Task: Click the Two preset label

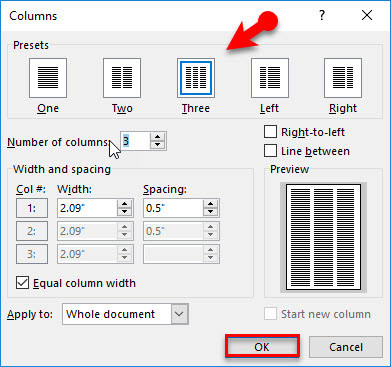Action: (122, 108)
